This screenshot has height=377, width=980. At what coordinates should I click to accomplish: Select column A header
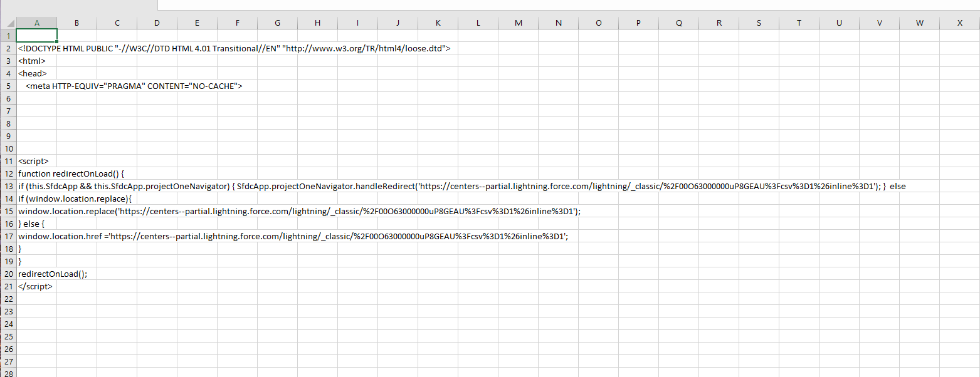point(36,23)
